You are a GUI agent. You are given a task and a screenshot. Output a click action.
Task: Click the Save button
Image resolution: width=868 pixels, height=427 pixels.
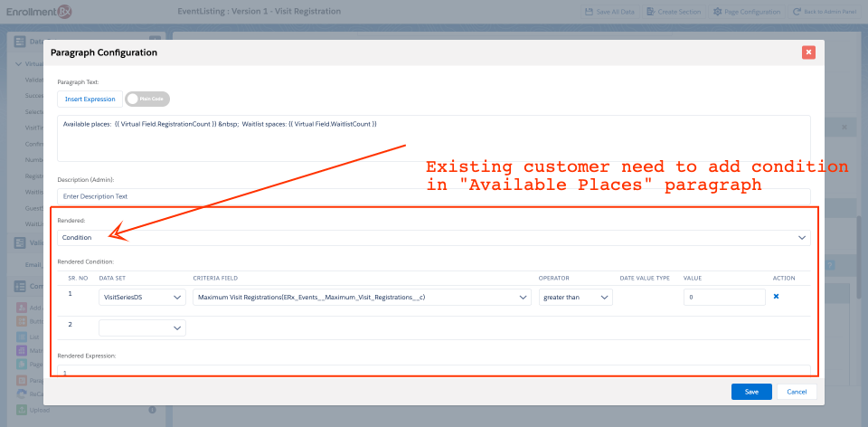tap(751, 392)
